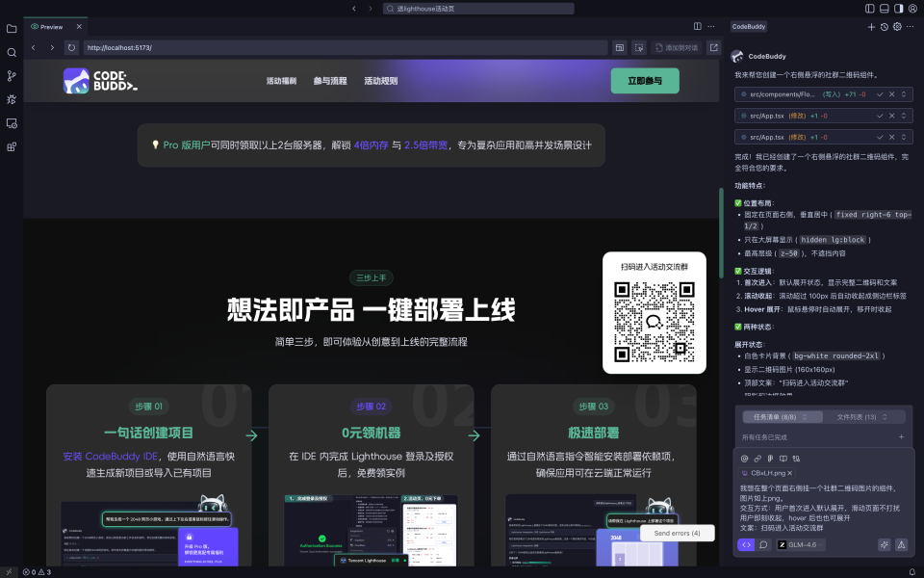This screenshot has width=924, height=578.
Task: Start a new chat with the plus icon
Action: point(871,27)
